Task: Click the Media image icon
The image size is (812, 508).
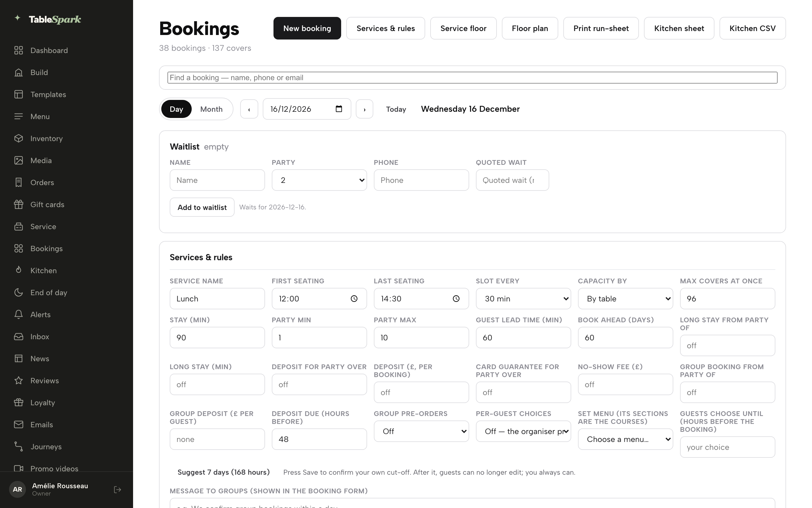Action: point(18,160)
